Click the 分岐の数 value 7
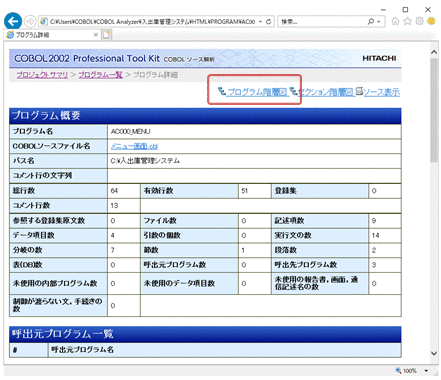The width and height of the screenshot is (441, 380). (x=113, y=250)
